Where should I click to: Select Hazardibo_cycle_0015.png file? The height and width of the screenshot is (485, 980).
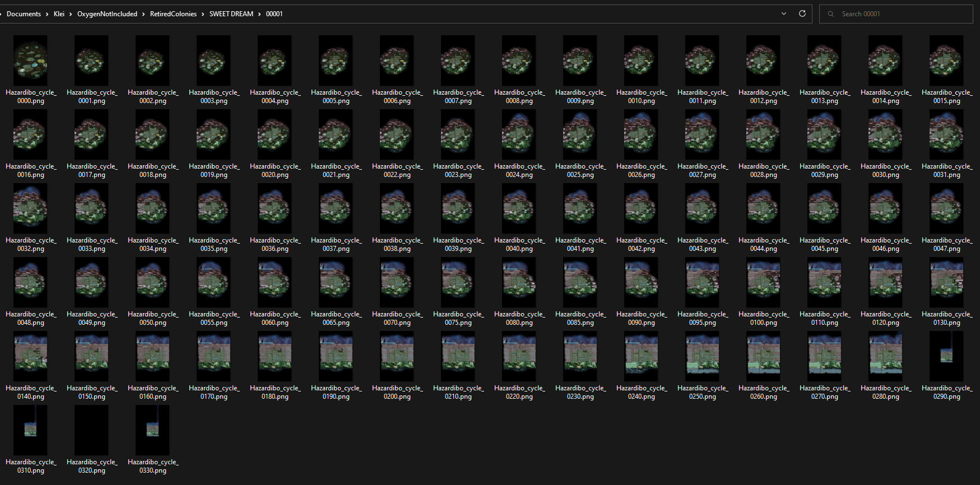[946, 60]
